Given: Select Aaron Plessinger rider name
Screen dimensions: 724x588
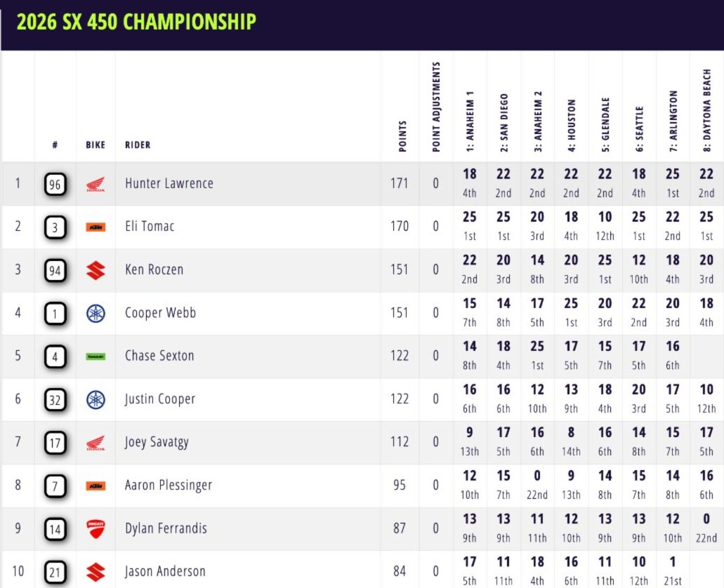Looking at the screenshot, I should click(168, 485).
